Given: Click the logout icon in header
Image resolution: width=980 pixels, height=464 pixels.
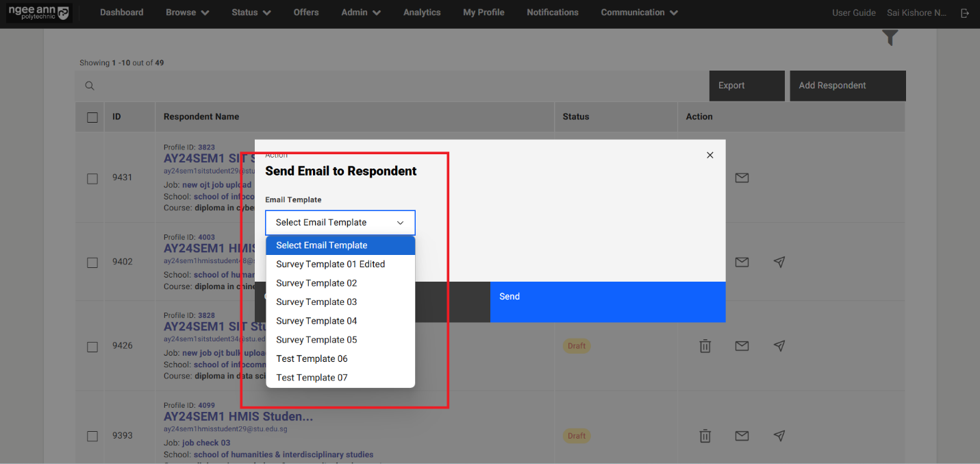Looking at the screenshot, I should click(x=965, y=13).
